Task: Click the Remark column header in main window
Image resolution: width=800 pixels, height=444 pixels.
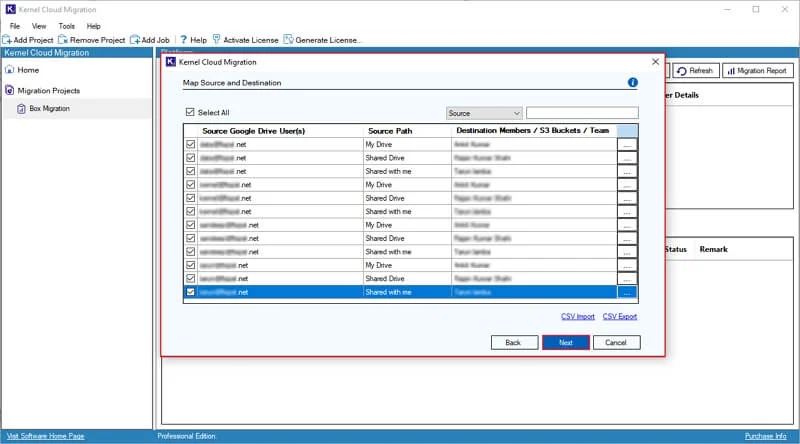Action: tap(713, 249)
